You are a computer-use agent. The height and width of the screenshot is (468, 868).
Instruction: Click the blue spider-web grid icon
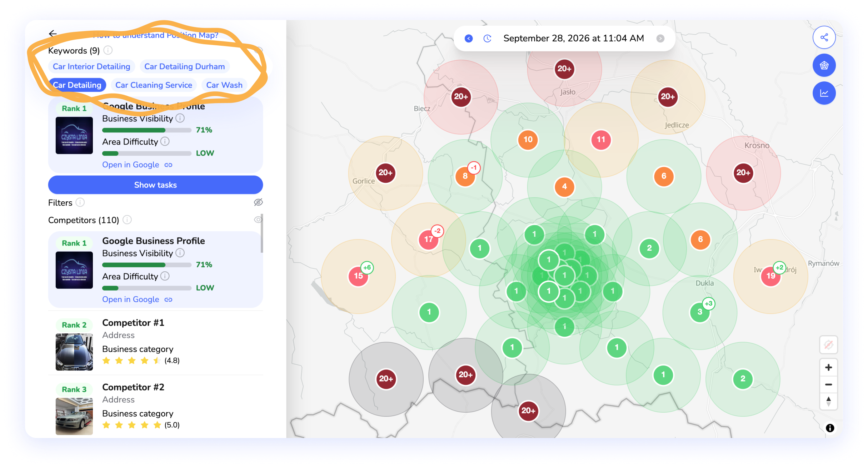coord(824,65)
